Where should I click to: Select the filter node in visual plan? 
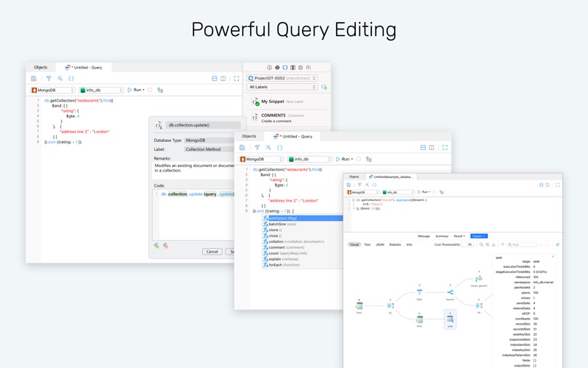tap(419, 292)
